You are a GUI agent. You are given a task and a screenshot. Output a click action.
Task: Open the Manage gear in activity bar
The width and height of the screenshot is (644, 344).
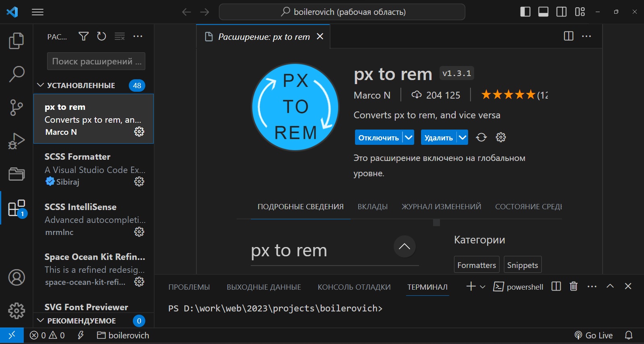17,311
